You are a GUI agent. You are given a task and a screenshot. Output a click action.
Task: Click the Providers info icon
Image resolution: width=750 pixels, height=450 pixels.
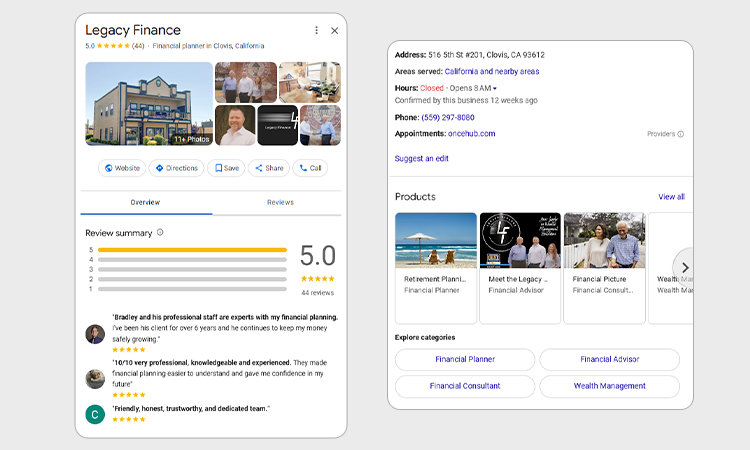pyautogui.click(x=681, y=134)
